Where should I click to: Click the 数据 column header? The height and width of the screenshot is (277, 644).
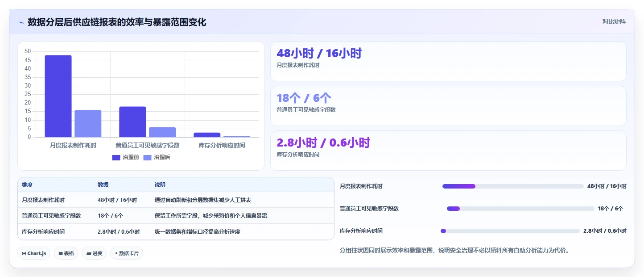tap(103, 185)
